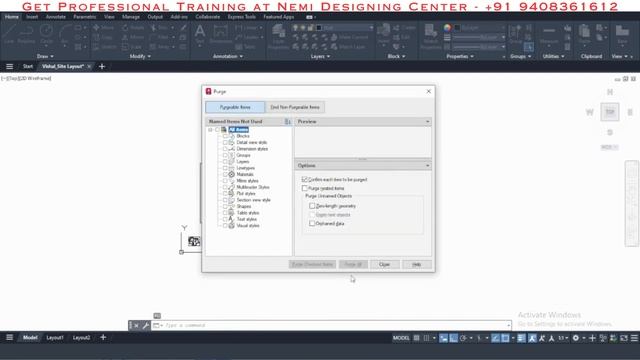Viewport: 640px width, 360px height.
Task: Click the TOP face of the ViewCube
Action: click(610, 112)
